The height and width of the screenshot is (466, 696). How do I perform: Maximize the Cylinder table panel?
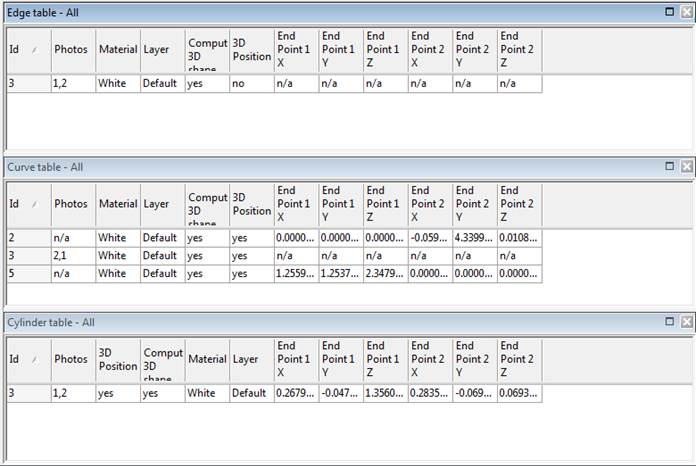670,322
